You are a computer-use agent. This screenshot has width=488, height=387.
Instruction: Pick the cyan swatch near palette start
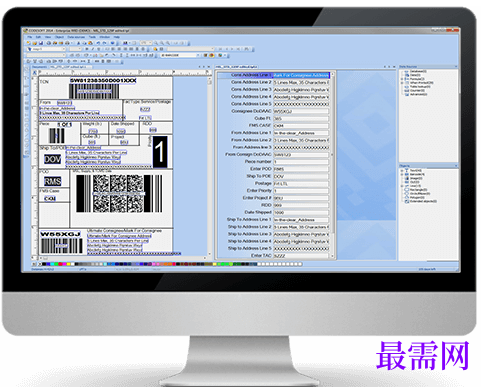click(x=52, y=264)
